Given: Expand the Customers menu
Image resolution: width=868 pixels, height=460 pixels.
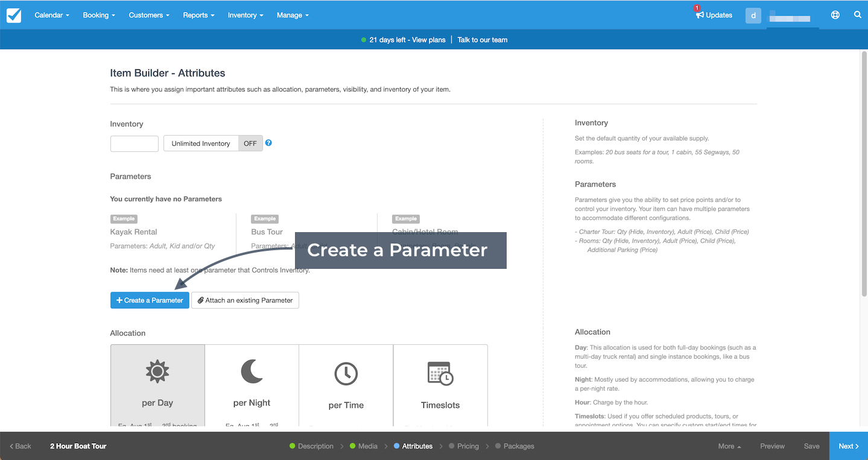Looking at the screenshot, I should [149, 15].
